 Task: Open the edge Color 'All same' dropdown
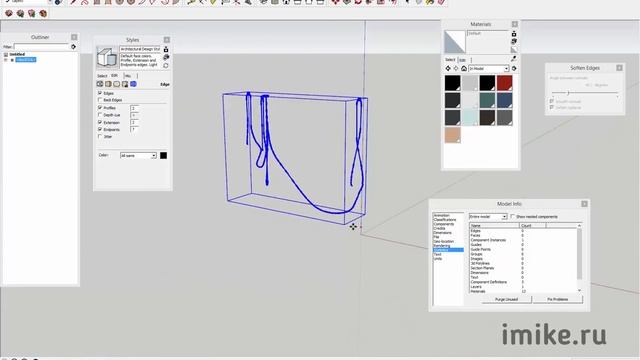[138, 156]
